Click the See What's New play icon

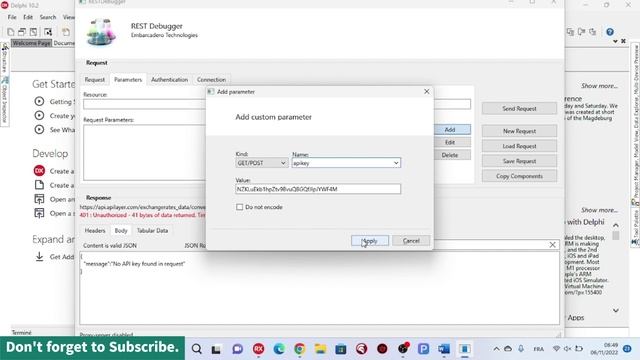[x=39, y=129]
